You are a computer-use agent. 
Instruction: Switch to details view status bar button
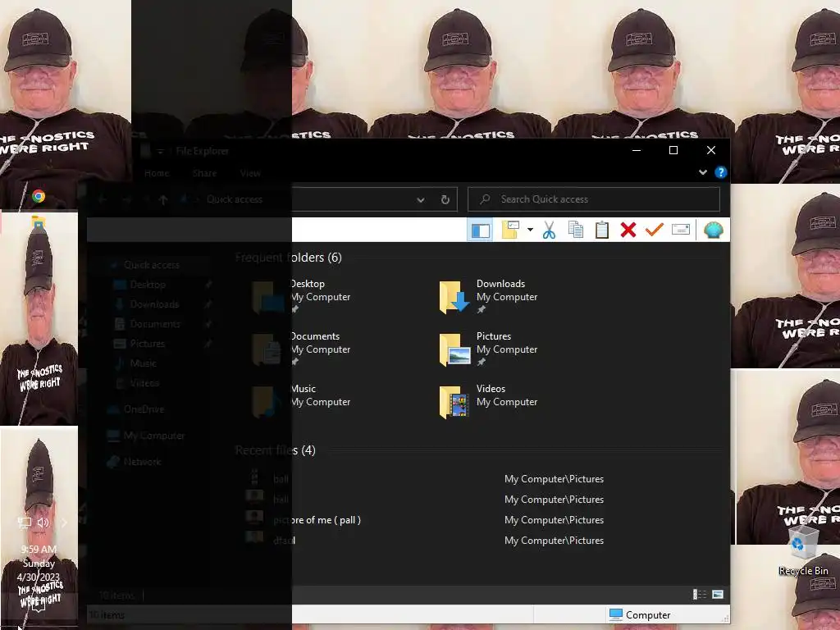(699, 595)
